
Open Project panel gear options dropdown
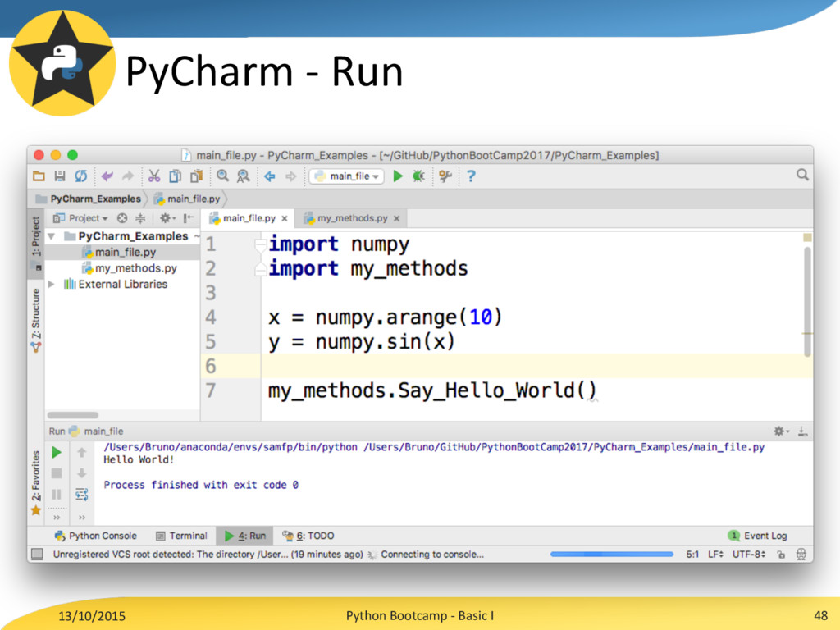167,218
